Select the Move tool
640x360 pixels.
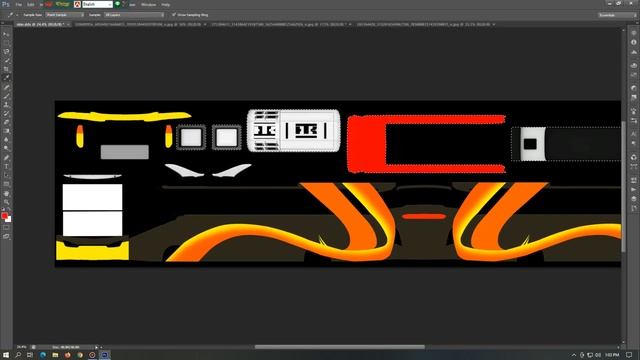click(6, 34)
